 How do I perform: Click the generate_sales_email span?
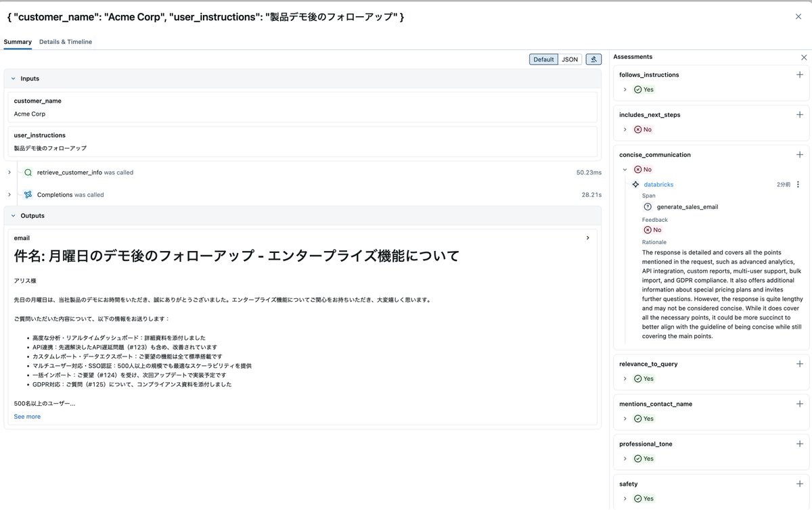687,207
